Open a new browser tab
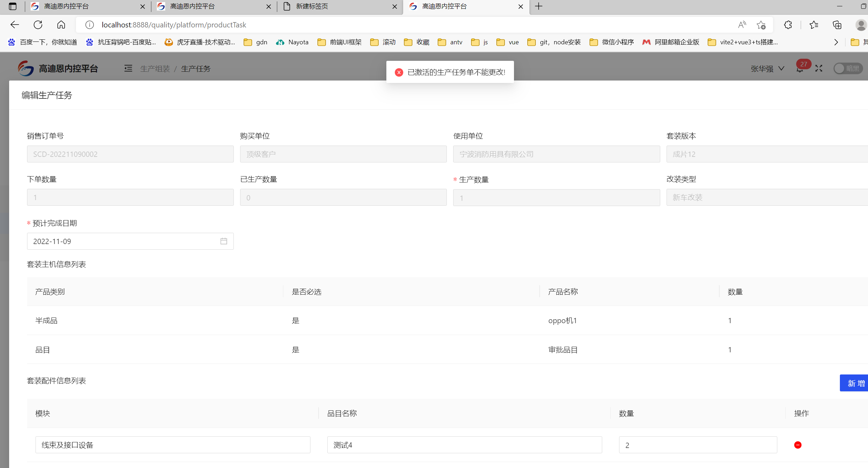This screenshot has width=868, height=468. [539, 6]
